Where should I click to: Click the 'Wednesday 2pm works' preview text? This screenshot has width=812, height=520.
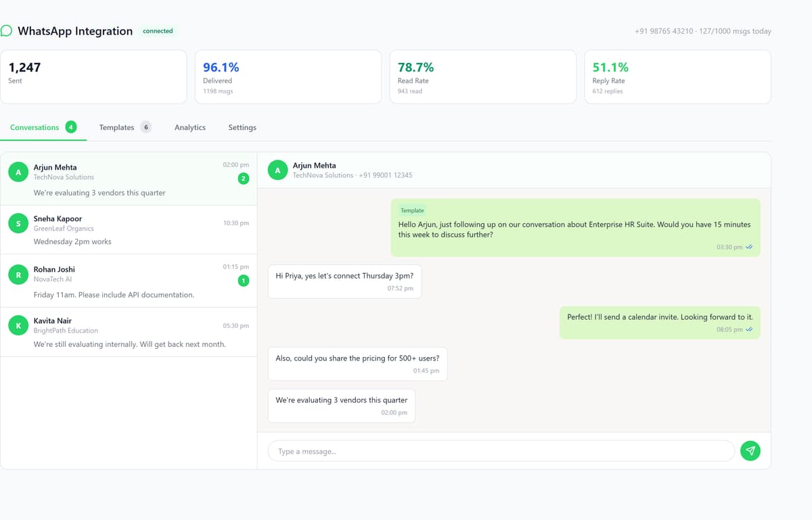coord(72,241)
